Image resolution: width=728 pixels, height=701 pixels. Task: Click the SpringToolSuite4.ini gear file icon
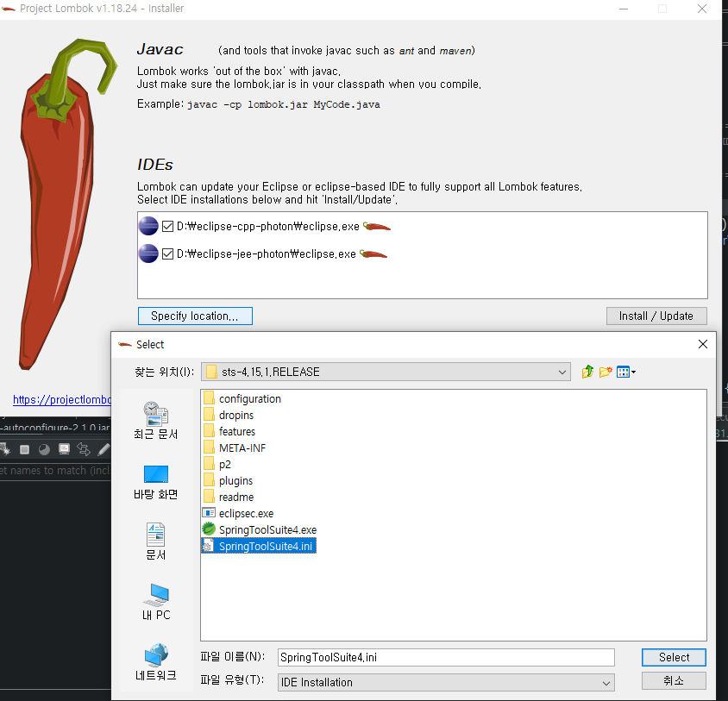pos(208,546)
